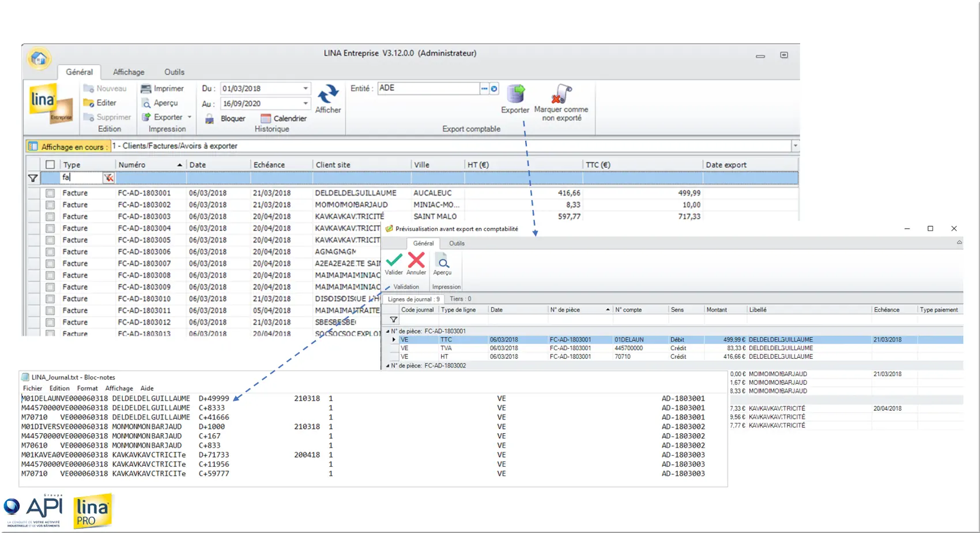Click the Entité browse ellipsis button
The image size is (980, 533).
(484, 88)
